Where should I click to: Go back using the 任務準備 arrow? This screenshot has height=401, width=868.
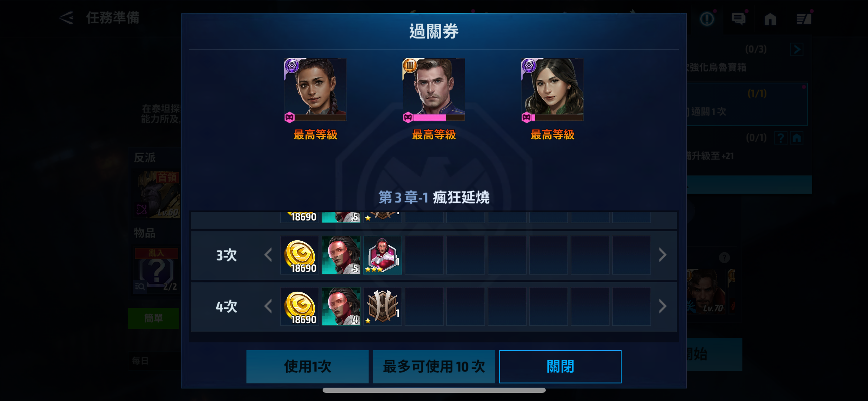point(67,18)
